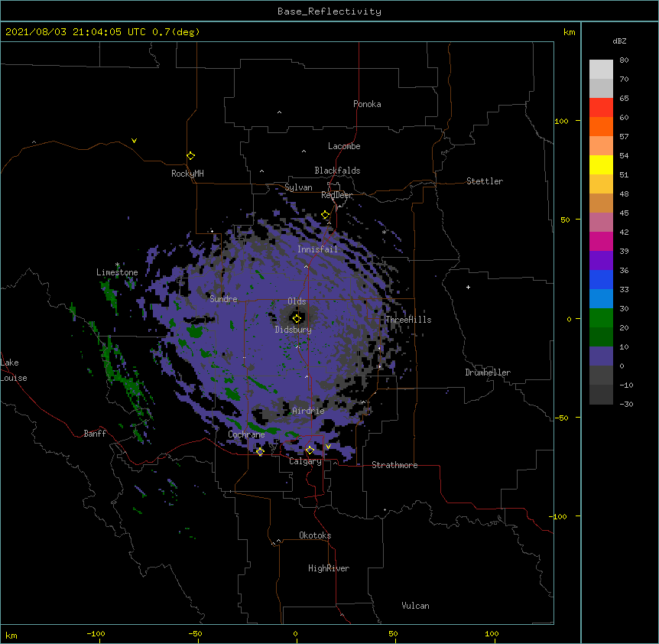The image size is (659, 644).
Task: Click the -100 tick on the bottom axis
Action: pyautogui.click(x=96, y=633)
